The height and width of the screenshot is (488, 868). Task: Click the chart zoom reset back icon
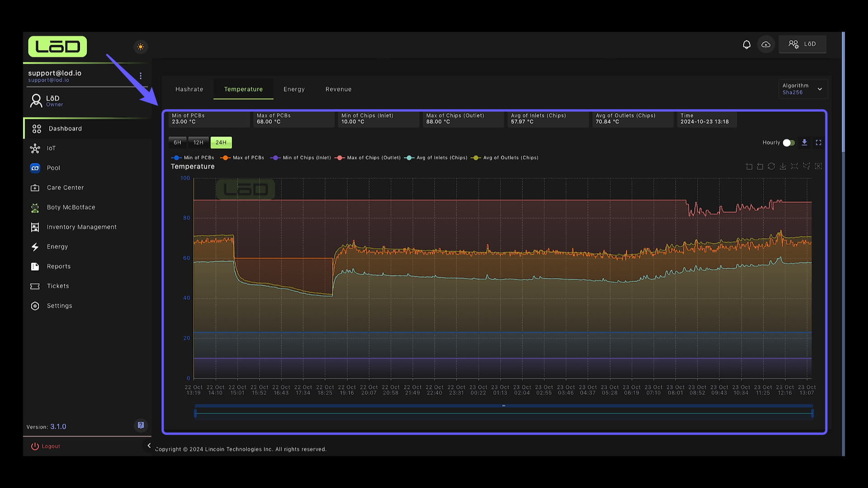coord(760,167)
